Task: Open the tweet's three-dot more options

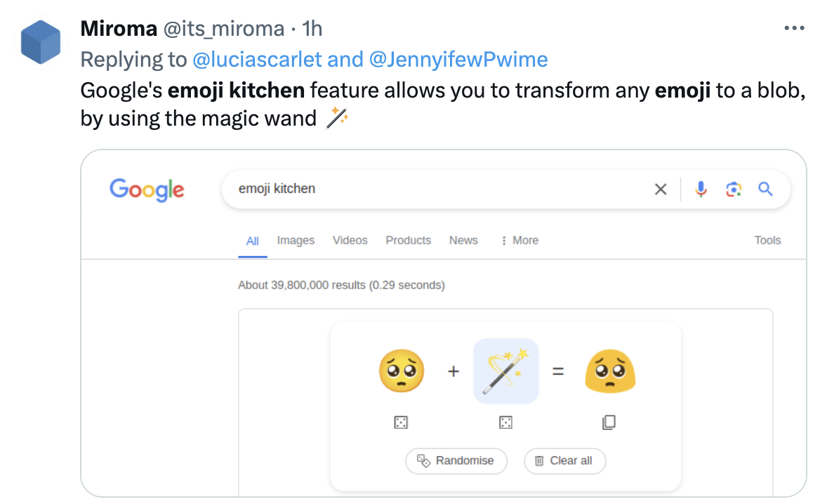Action: coord(794,29)
